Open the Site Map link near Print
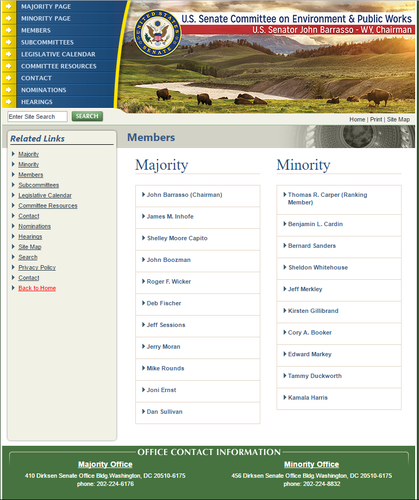Viewport: 419px width, 500px height. pyautogui.click(x=398, y=119)
